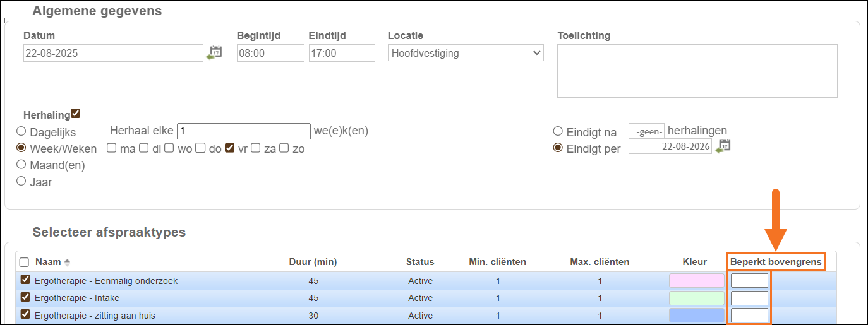Viewport: 868px width, 325px height.
Task: Uncheck Ergotherapie - Intake appointment type
Action: (26, 297)
